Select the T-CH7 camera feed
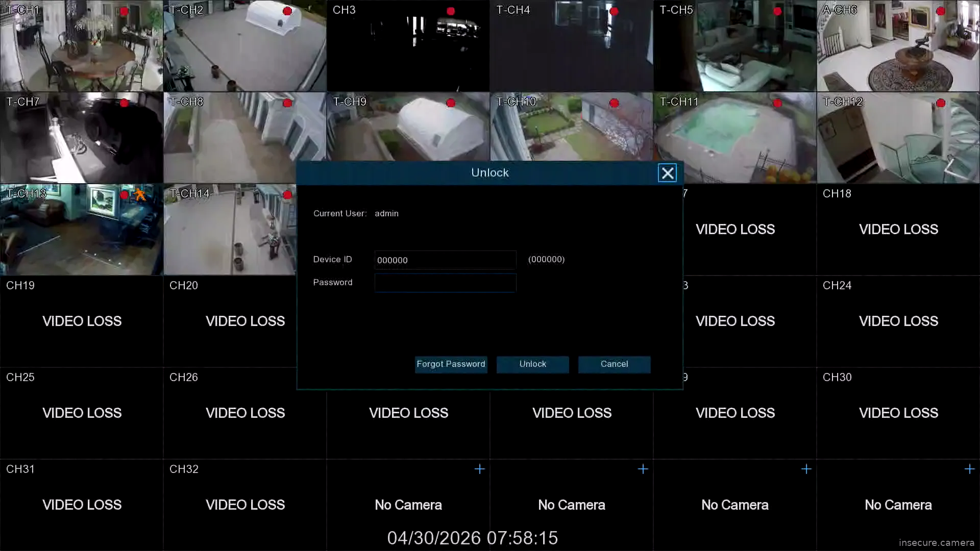Image resolution: width=980 pixels, height=551 pixels. 82,138
